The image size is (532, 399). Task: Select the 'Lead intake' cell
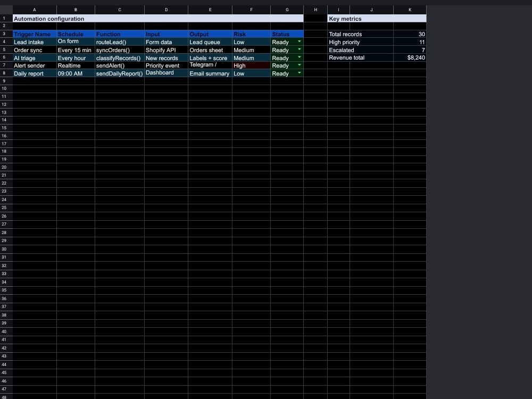[35, 41]
